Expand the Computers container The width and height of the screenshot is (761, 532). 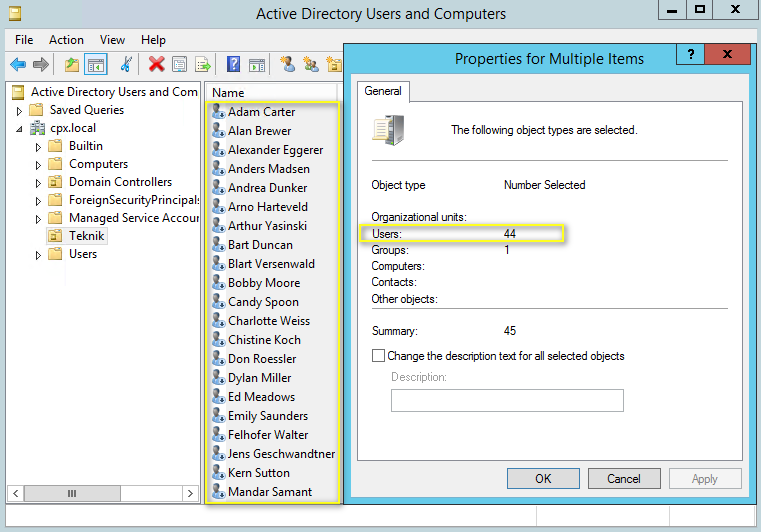pos(38,165)
